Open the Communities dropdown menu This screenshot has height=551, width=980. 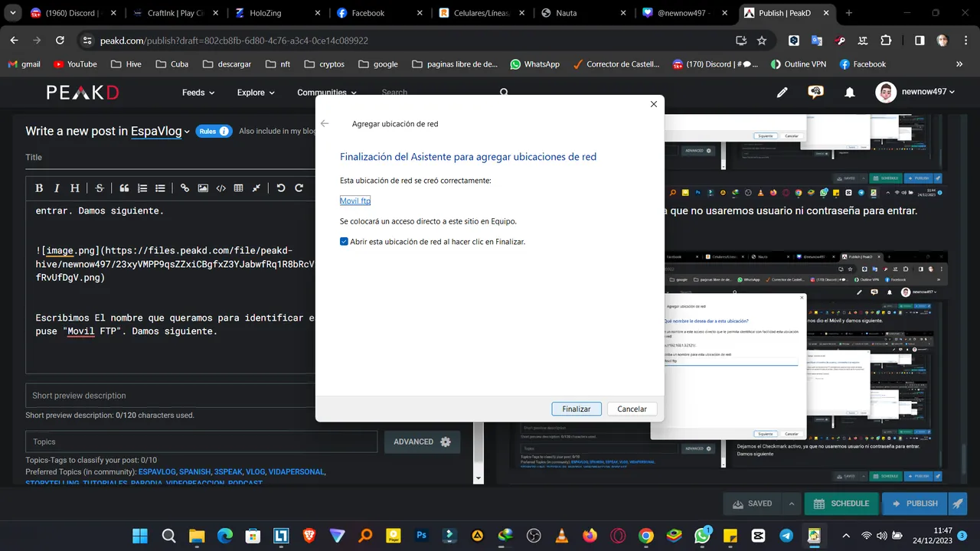point(327,93)
